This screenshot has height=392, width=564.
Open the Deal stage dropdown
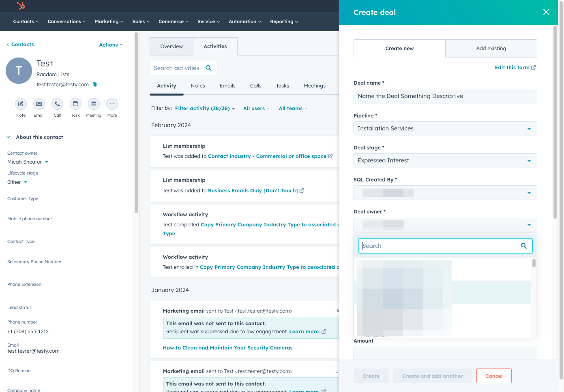pos(445,161)
